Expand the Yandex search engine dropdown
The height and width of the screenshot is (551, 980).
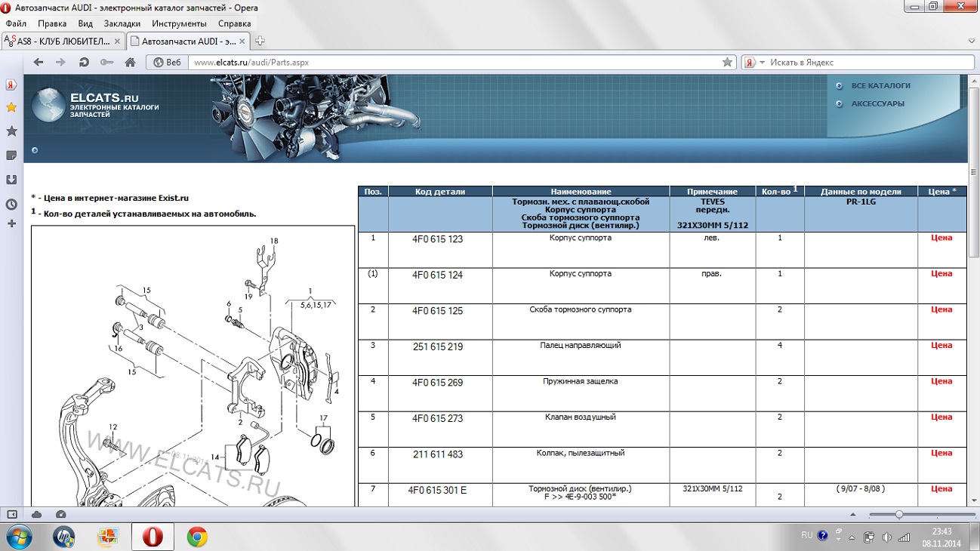762,63
